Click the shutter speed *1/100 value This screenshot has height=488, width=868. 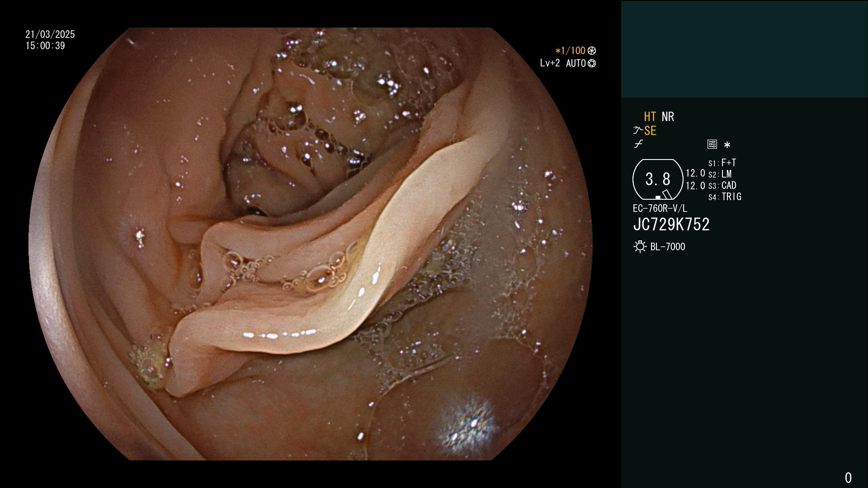pyautogui.click(x=571, y=51)
